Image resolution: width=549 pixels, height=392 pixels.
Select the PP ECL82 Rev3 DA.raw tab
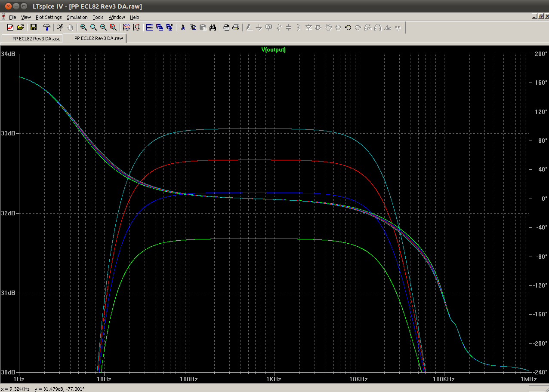click(95, 38)
